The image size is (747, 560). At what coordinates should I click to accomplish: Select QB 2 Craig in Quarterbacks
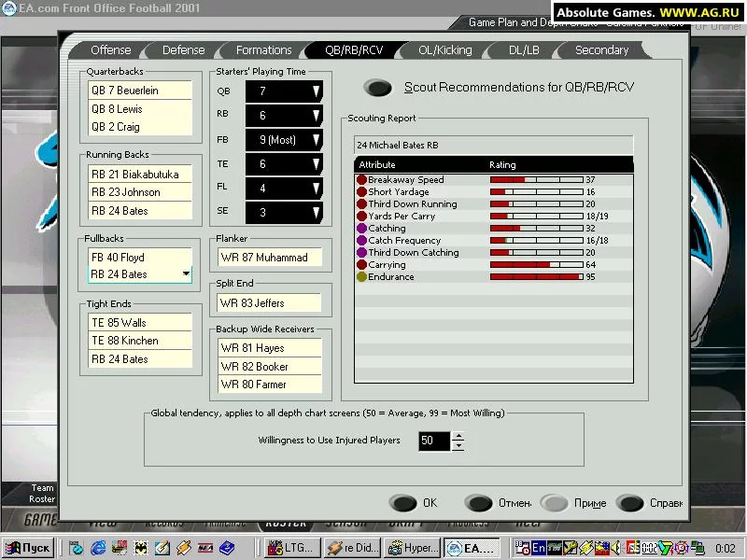tap(140, 127)
